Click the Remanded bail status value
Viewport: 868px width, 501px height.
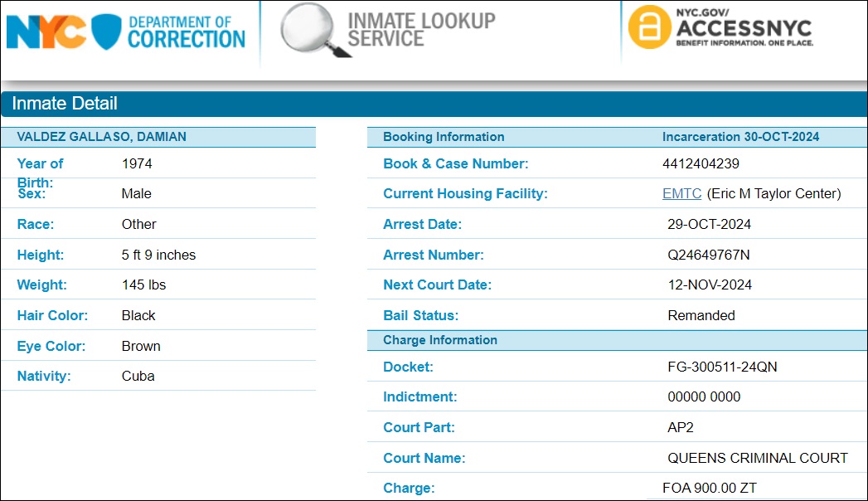tap(701, 315)
